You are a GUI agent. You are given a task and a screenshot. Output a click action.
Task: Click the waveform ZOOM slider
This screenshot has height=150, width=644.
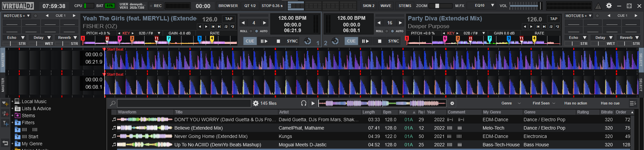click(x=441, y=6)
